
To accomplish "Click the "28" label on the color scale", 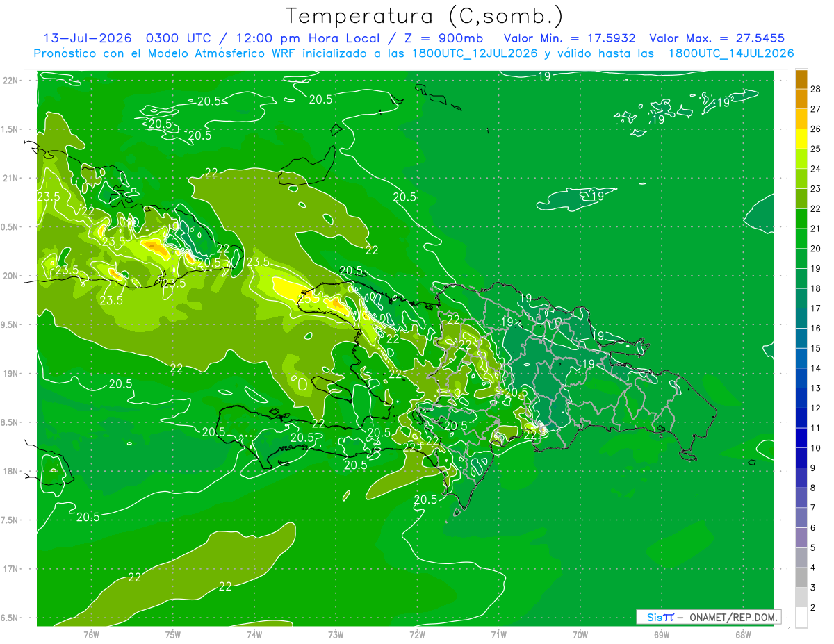I will click(816, 89).
